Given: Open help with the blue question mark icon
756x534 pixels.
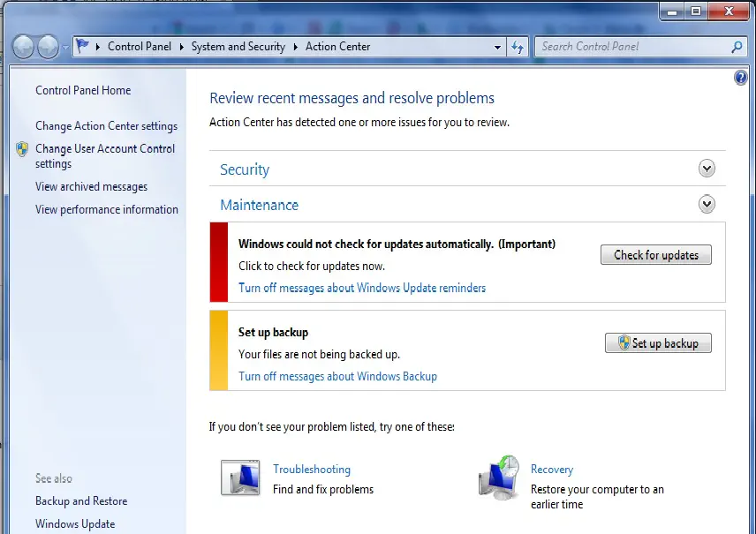Looking at the screenshot, I should click(741, 78).
